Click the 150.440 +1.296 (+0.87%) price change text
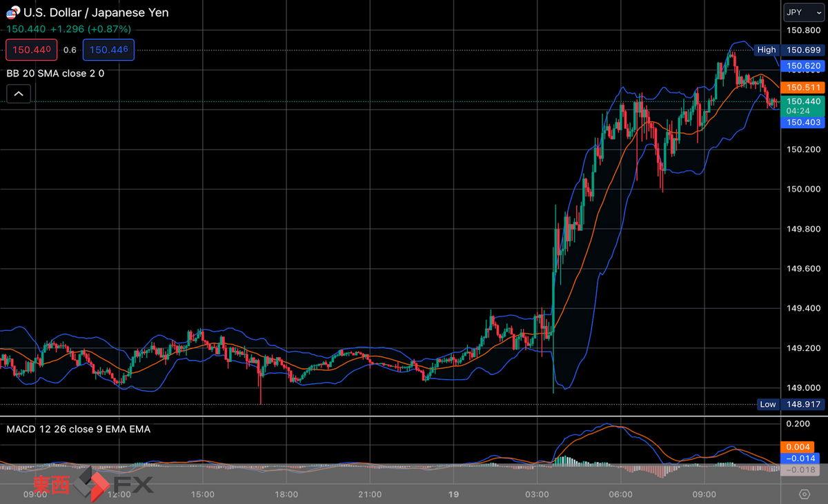Screen dimensions: 828x504 click(69, 29)
